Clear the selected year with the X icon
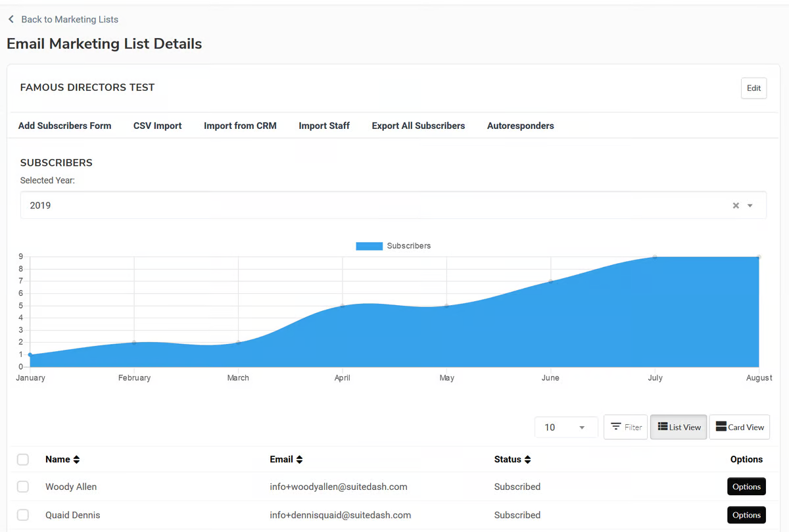This screenshot has height=532, width=789. click(735, 205)
